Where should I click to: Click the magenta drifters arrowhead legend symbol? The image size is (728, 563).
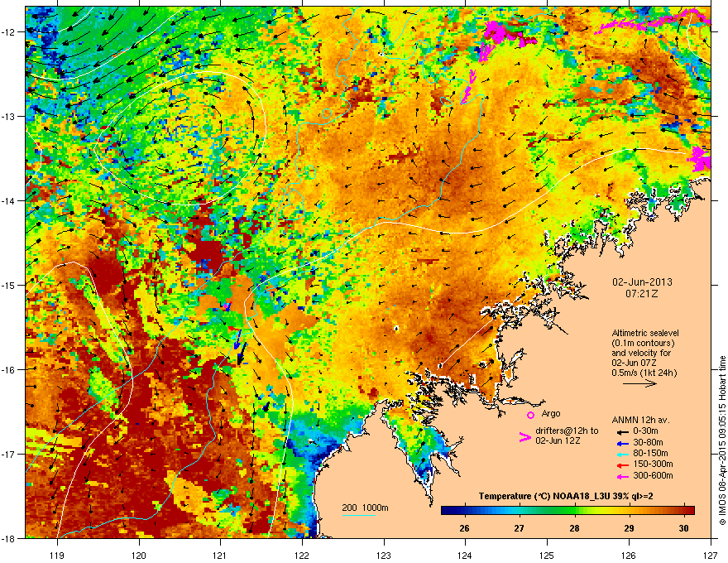click(x=524, y=437)
